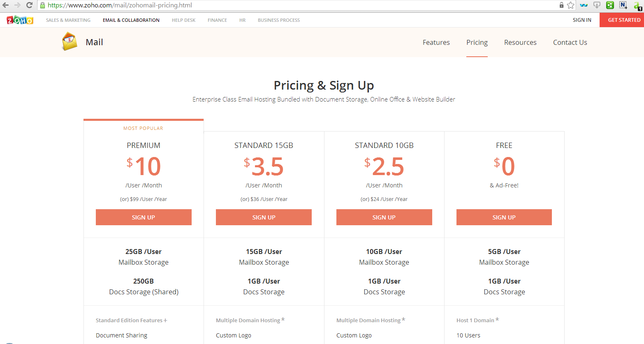Click Host 1 Domain text
644x344 pixels.
pos(475,320)
